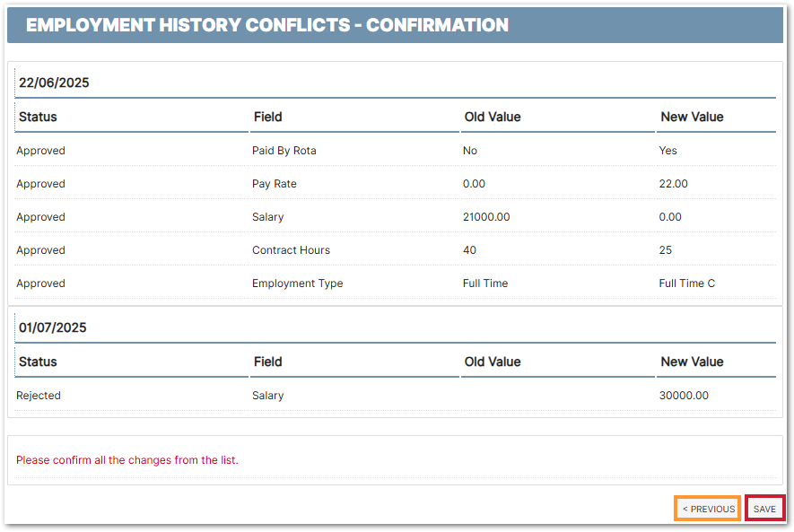Select the 01/07/2025 date heading
The image size is (794, 532).
(53, 327)
